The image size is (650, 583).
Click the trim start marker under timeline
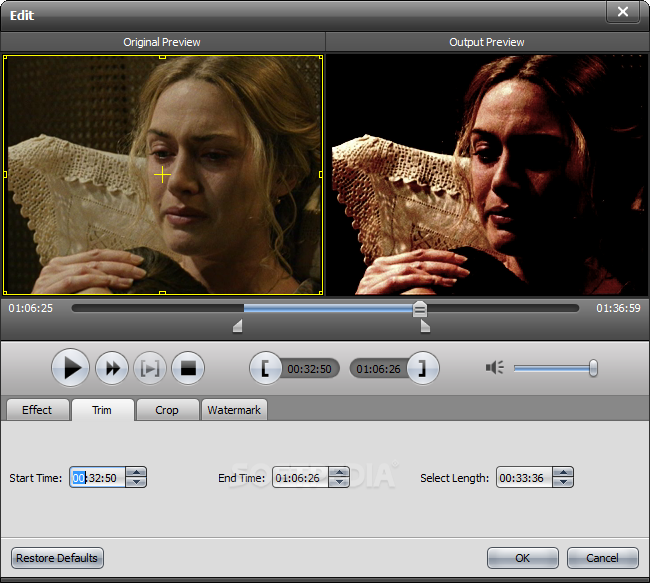pos(238,326)
